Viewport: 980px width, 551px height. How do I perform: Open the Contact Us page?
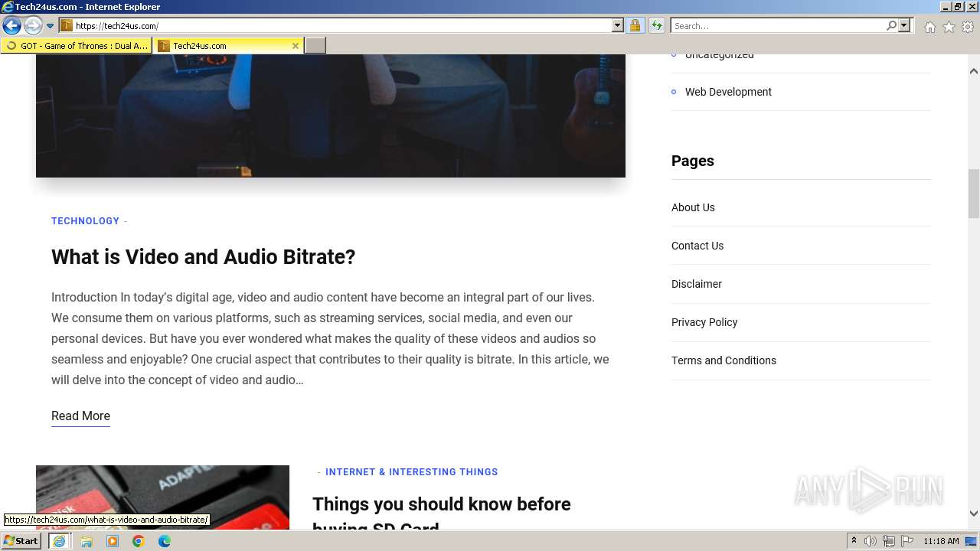[697, 246]
